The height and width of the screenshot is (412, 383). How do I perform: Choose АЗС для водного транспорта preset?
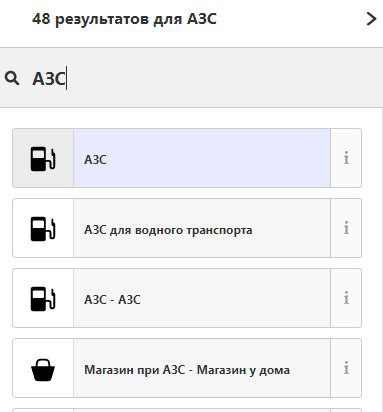point(202,228)
